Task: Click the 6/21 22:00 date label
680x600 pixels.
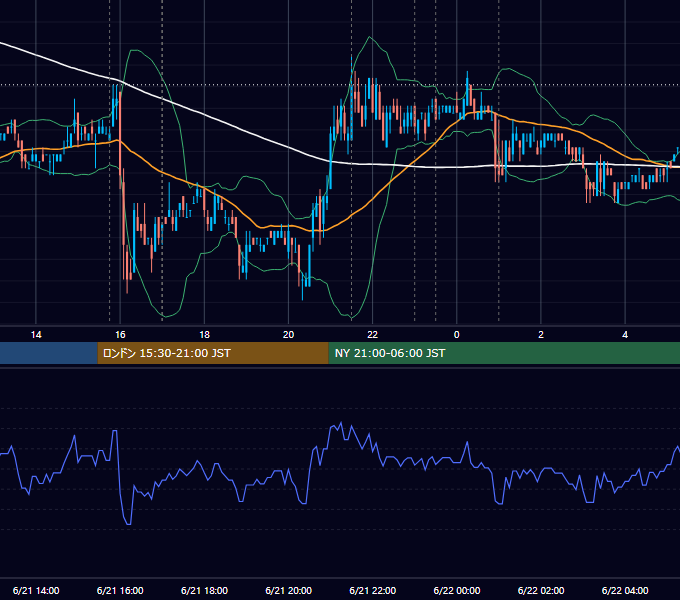Action: coord(373,590)
